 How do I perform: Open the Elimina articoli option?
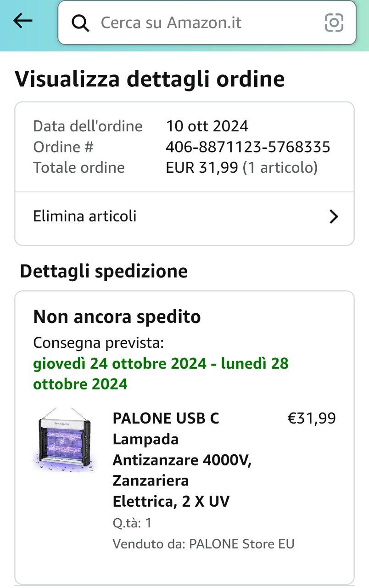(x=85, y=216)
